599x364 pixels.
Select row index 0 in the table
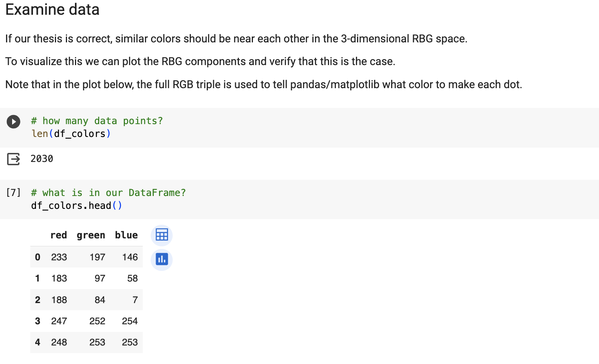tap(37, 257)
